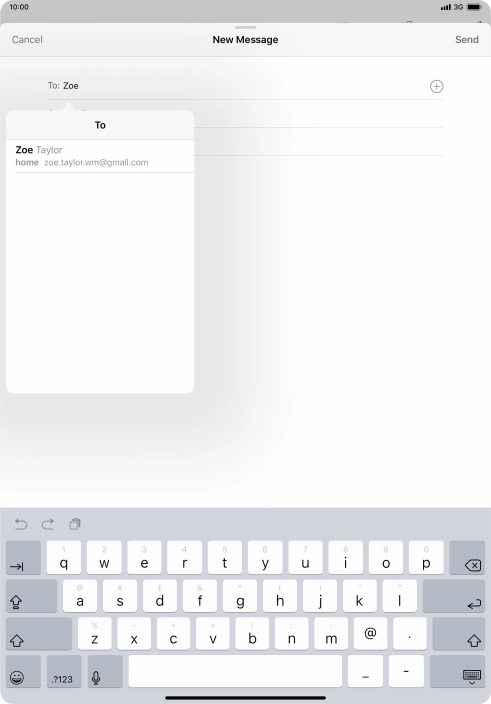The image size is (491, 704).
Task: Tap the m key
Action: pos(331,634)
